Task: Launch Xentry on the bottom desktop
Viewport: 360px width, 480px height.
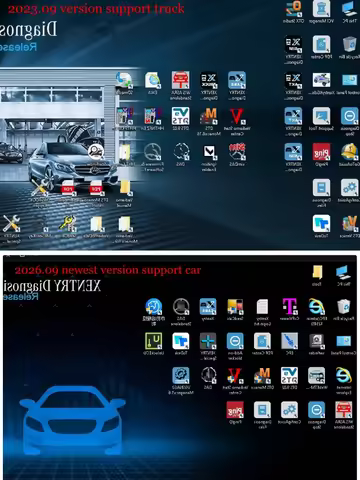Action: click(x=208, y=307)
